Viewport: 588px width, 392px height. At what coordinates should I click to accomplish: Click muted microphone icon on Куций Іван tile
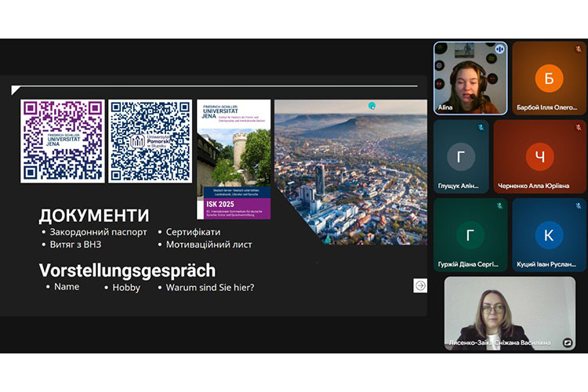[x=579, y=206]
